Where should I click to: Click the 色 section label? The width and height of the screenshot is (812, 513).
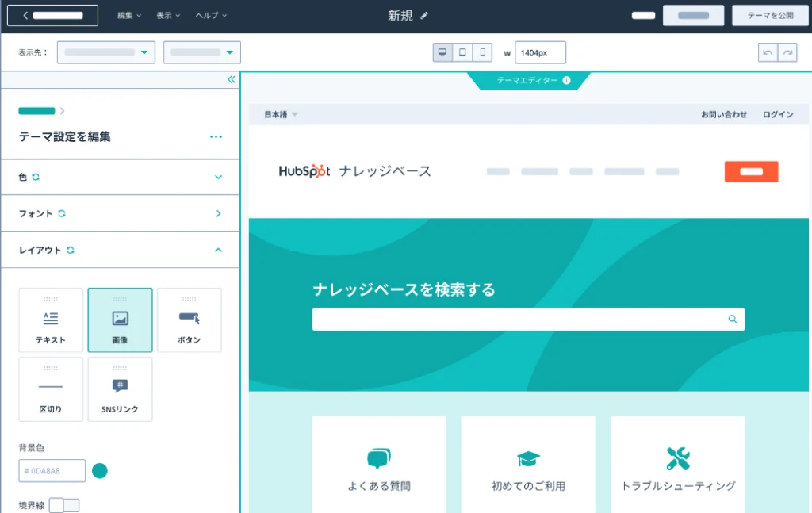[x=23, y=177]
